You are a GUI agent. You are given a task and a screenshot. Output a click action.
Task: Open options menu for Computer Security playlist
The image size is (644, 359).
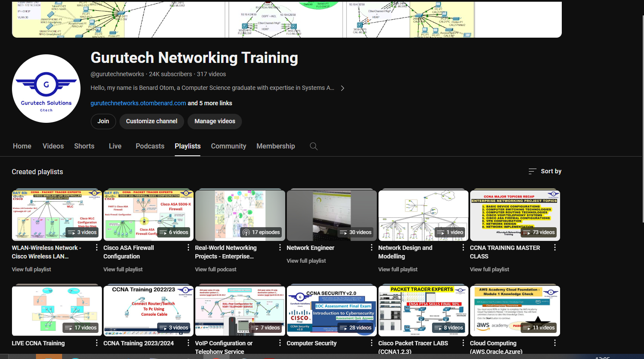click(372, 343)
